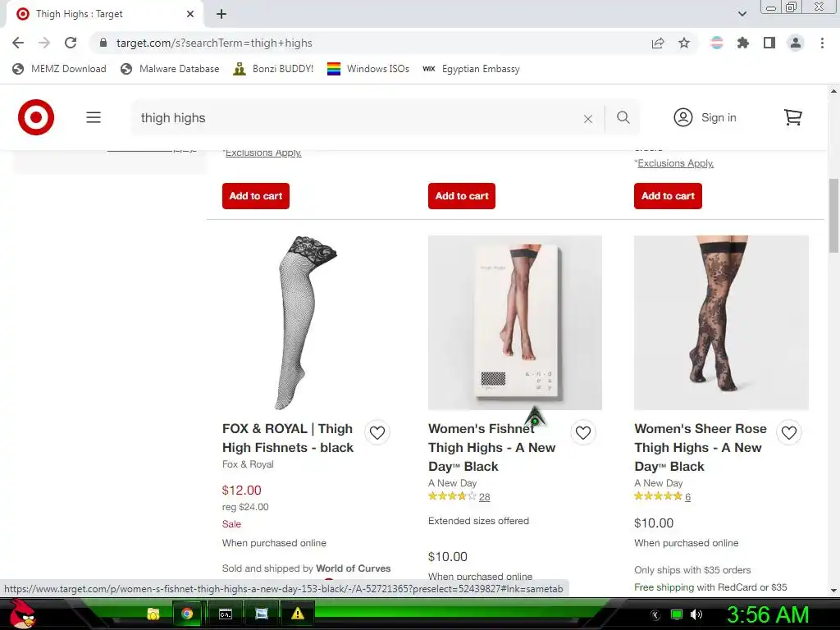
Task: Favorite Women's Sheer Rose Thigh Highs with the heart
Action: click(x=788, y=432)
